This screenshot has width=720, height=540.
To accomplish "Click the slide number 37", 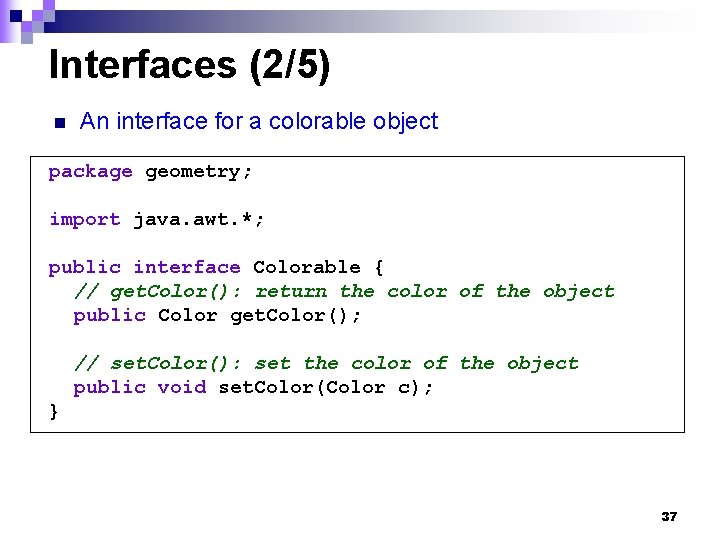I will coord(669,517).
